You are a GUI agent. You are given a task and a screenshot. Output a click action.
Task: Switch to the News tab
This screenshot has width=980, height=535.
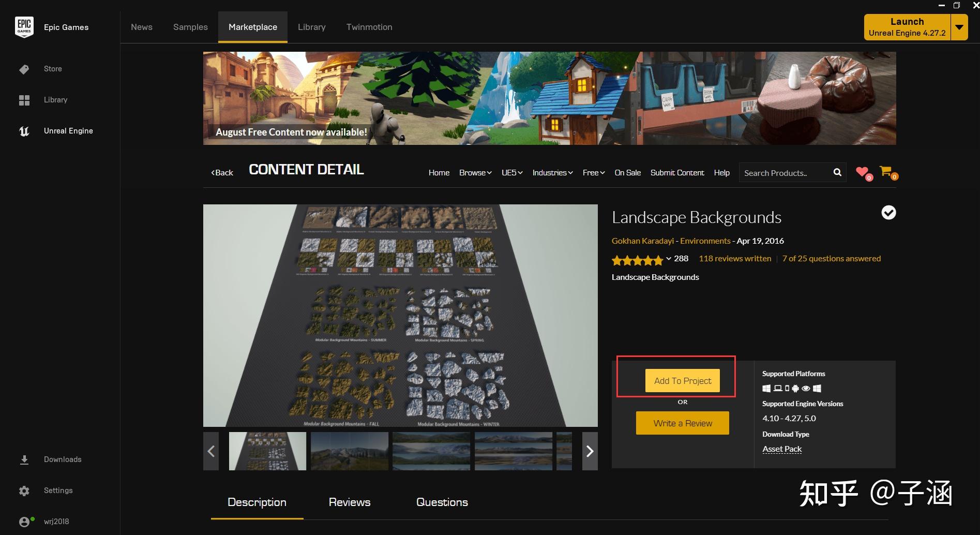coord(142,27)
